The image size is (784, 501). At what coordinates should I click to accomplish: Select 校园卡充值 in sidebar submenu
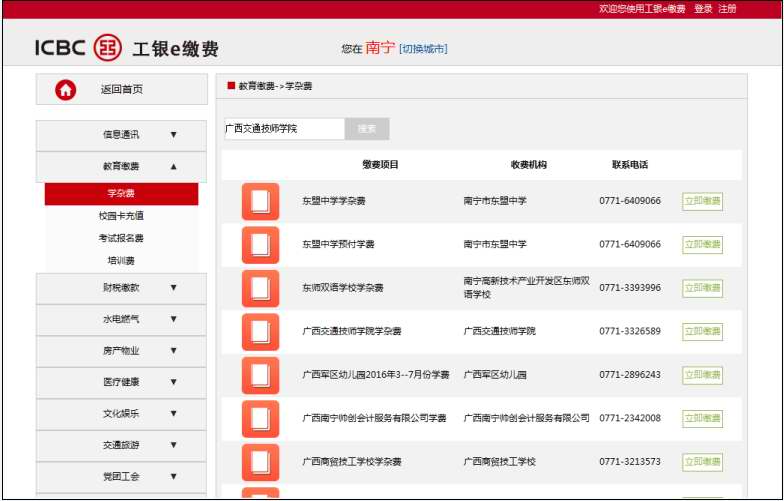pos(121,215)
